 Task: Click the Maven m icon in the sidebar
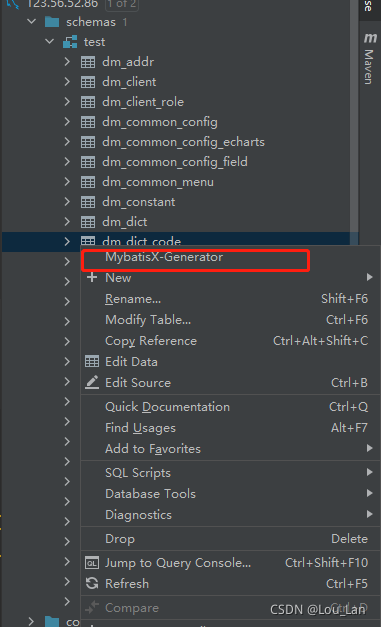pyautogui.click(x=370, y=38)
